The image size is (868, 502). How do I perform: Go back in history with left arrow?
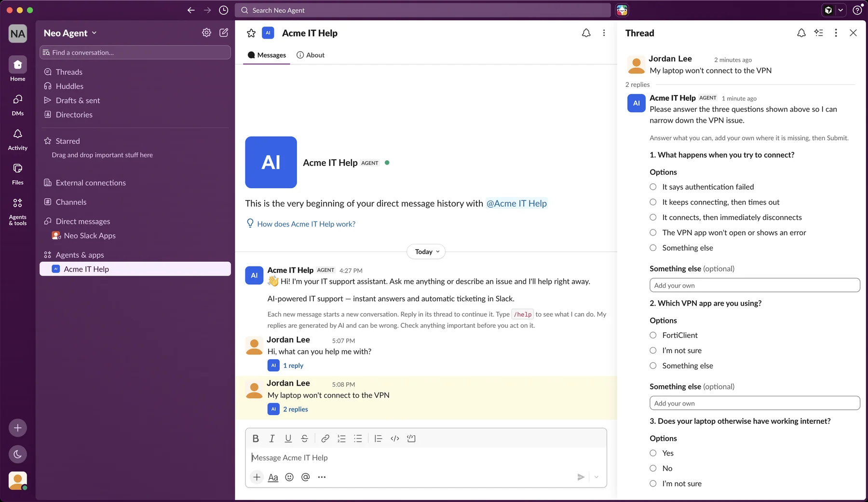click(x=191, y=10)
